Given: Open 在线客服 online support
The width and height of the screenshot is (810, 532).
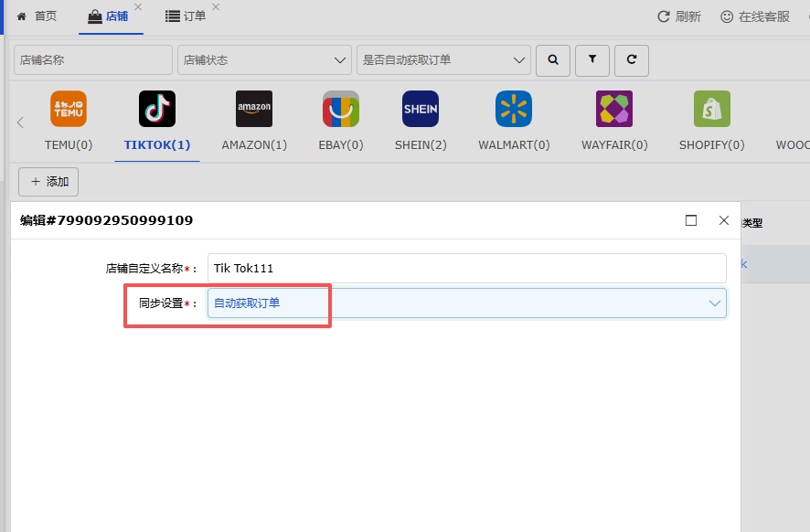Looking at the screenshot, I should (x=755, y=16).
